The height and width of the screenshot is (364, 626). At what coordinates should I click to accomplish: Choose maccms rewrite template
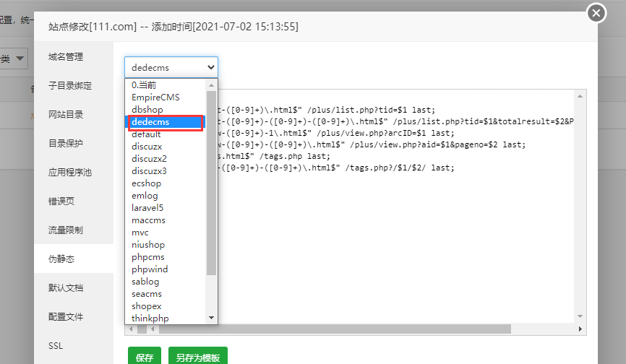pyautogui.click(x=166, y=220)
